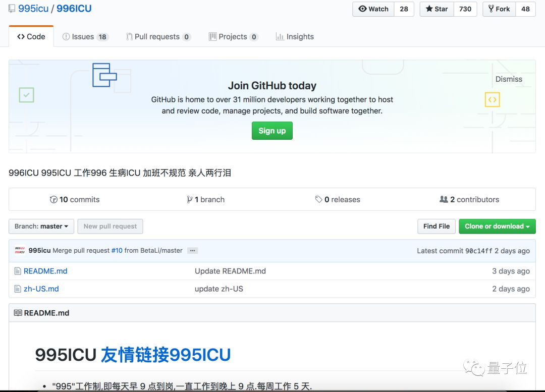Viewport: 545px width, 392px height.
Task: Open the 友情链接995ICU heading link
Action: coord(166,355)
